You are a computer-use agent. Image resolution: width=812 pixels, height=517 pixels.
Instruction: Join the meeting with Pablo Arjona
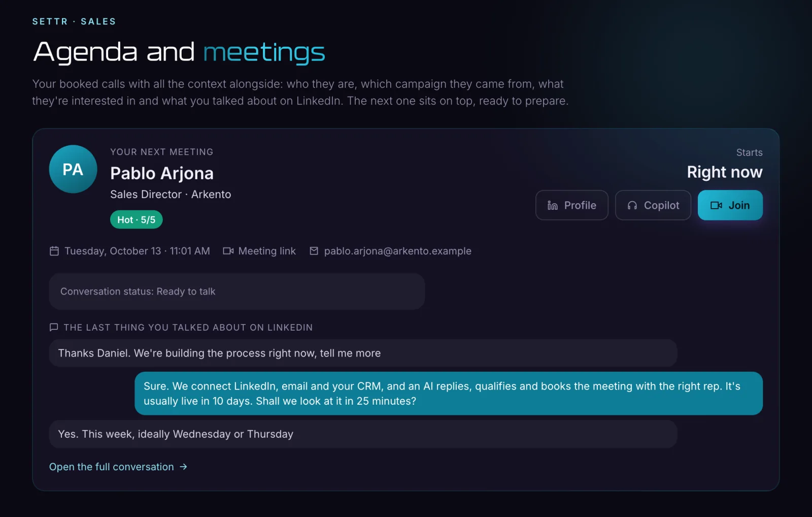[x=730, y=205]
